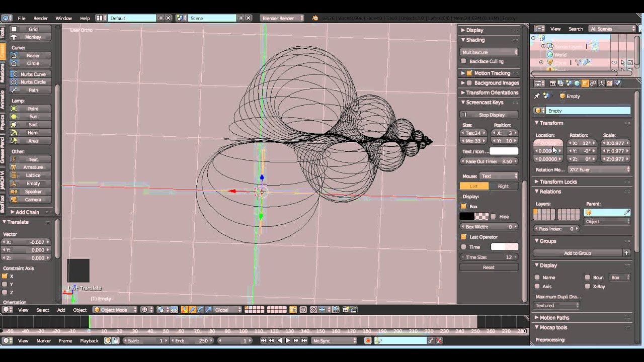This screenshot has width=644, height=362.
Task: Click the timeline record button
Action: (x=368, y=340)
